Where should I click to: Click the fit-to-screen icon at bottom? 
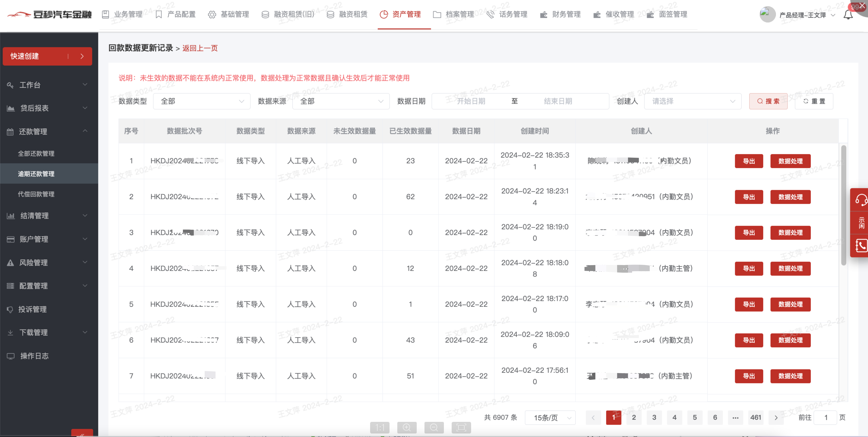(x=461, y=427)
